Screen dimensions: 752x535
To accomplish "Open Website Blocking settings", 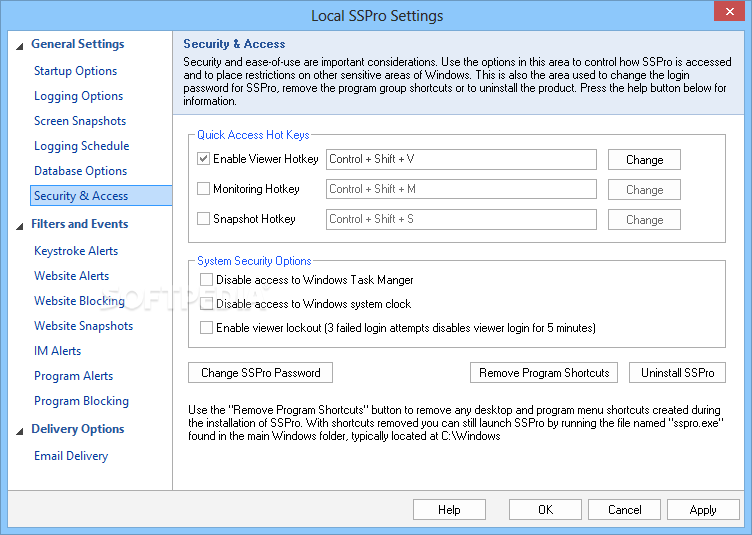I will coord(79,301).
